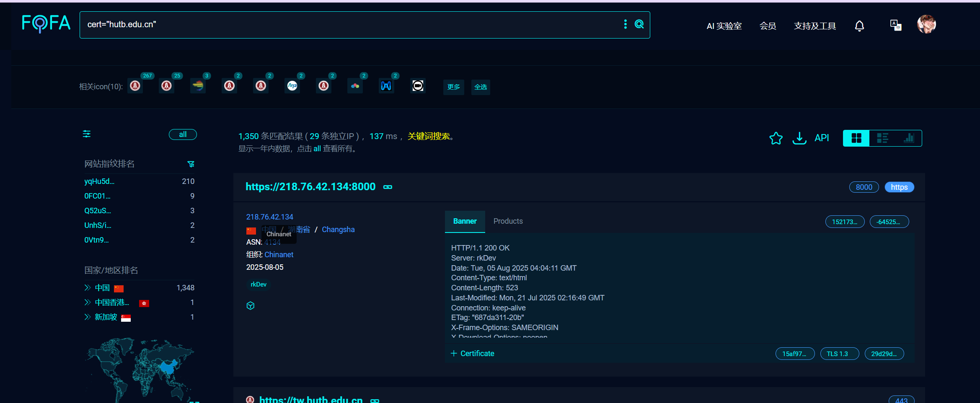Click the 全选 select-all button
980x403 pixels.
[x=481, y=87]
